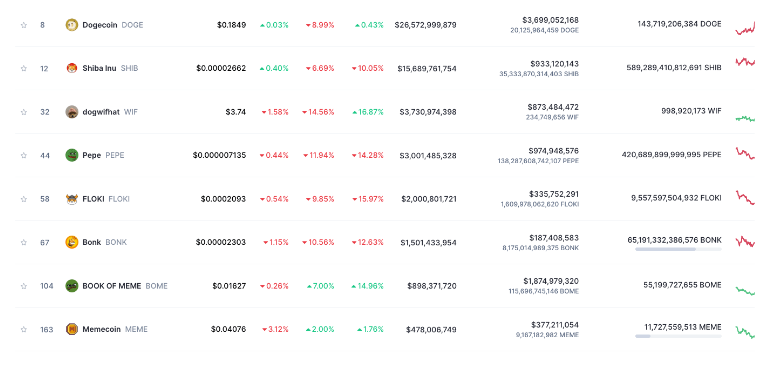Viewport: 773px width, 372px height.
Task: Open the BOOK OF MEME name link
Action: 125,286
